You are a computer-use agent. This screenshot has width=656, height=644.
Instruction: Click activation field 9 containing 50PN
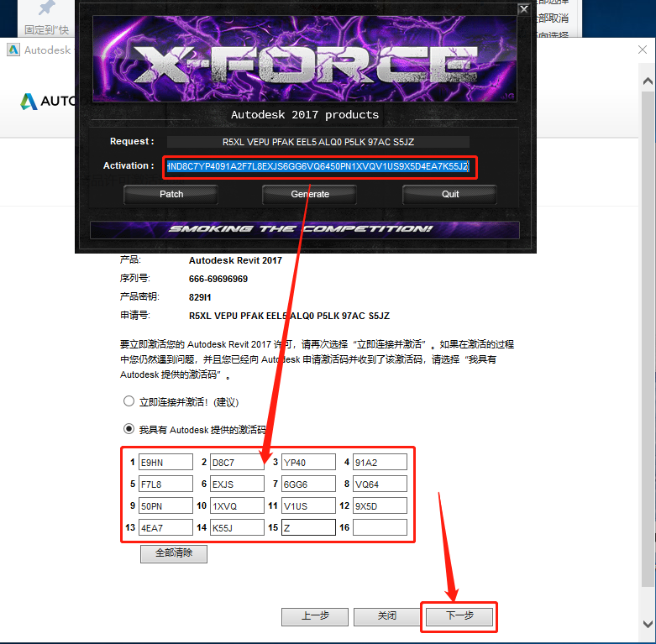click(x=165, y=505)
